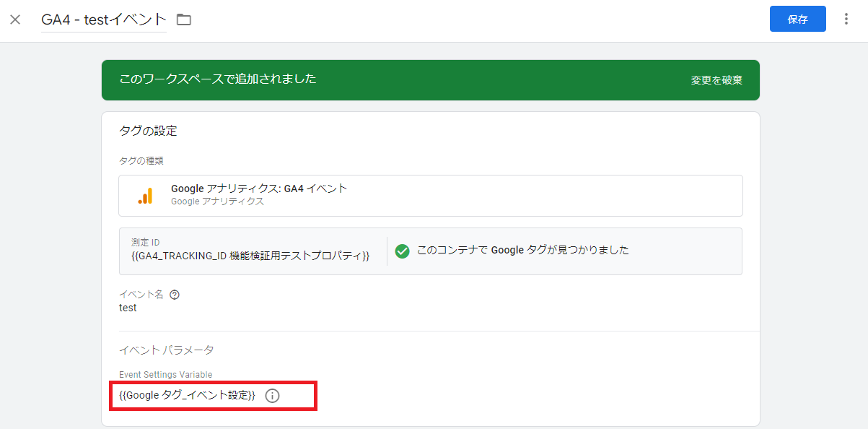Click the Event Settings Variable label

point(165,374)
